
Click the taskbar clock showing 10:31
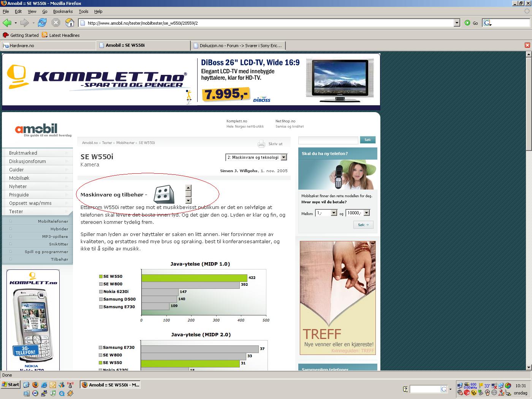point(521,386)
